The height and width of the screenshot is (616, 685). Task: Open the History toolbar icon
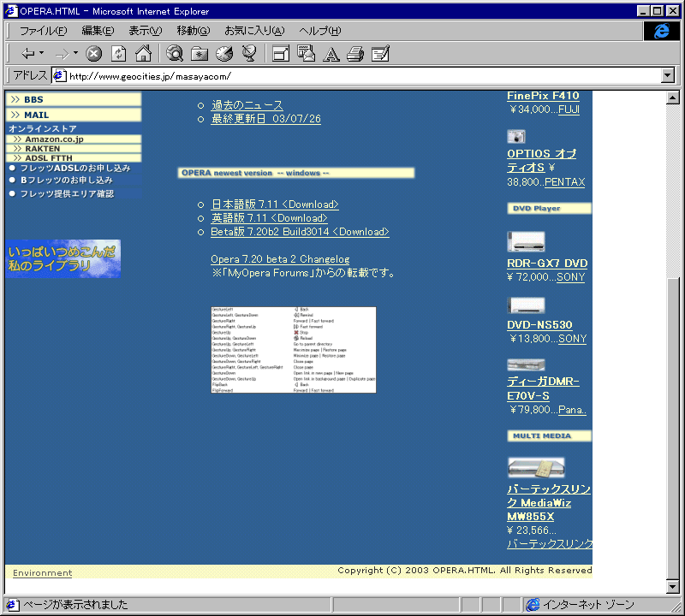pos(224,54)
